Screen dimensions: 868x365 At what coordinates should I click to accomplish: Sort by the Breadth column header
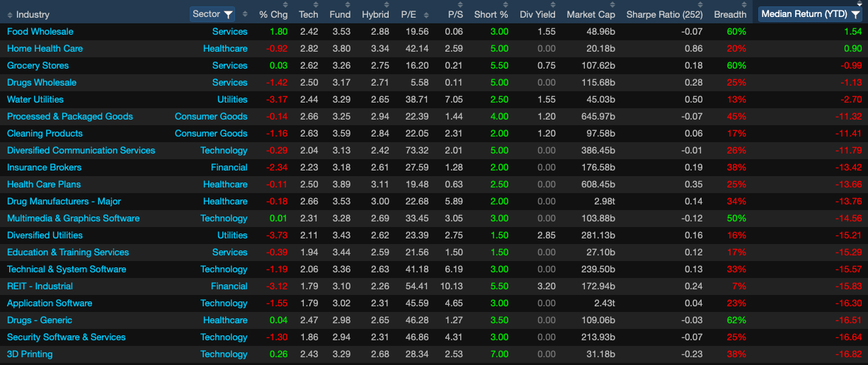point(730,14)
